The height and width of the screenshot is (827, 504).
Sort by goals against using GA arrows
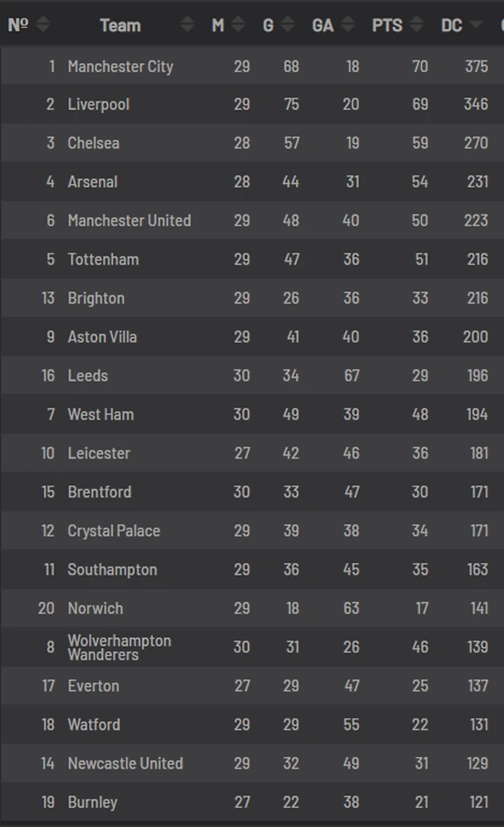point(348,25)
